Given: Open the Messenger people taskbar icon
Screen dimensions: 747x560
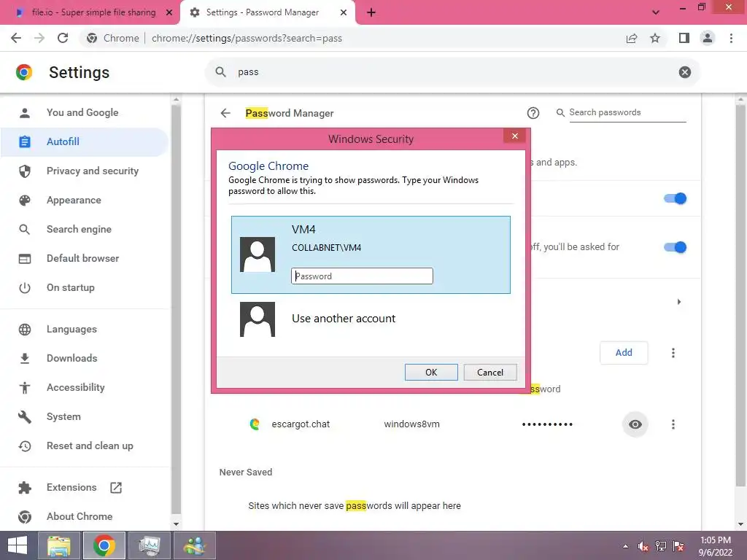Looking at the screenshot, I should 194,545.
